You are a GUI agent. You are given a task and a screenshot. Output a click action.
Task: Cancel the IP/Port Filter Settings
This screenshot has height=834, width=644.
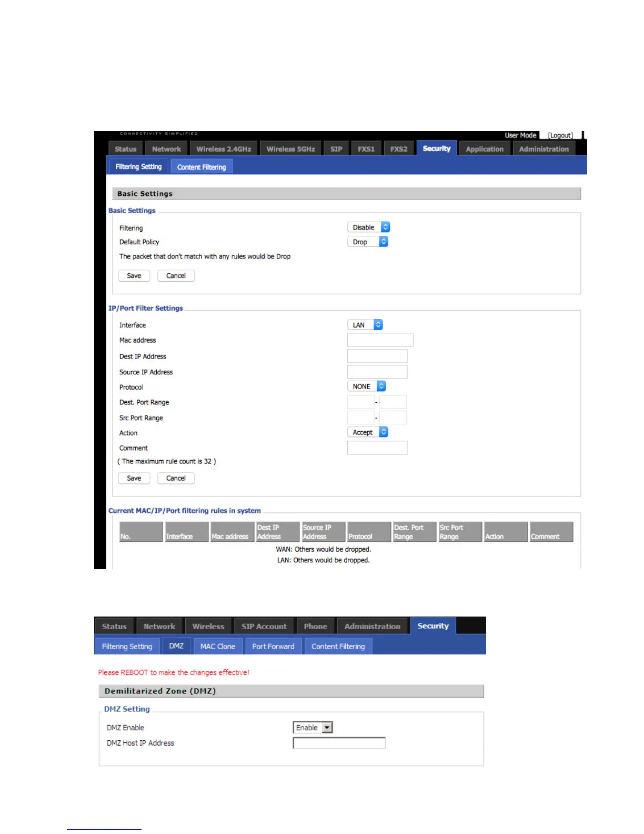coord(176,478)
